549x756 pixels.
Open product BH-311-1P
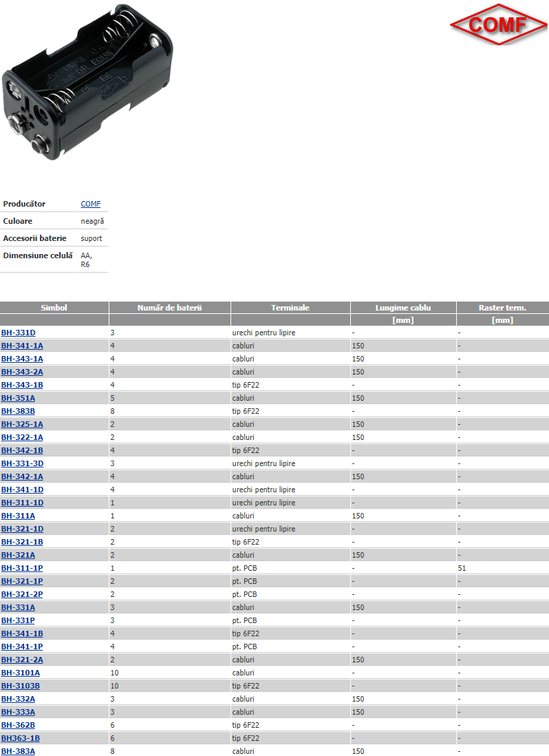[x=22, y=568]
